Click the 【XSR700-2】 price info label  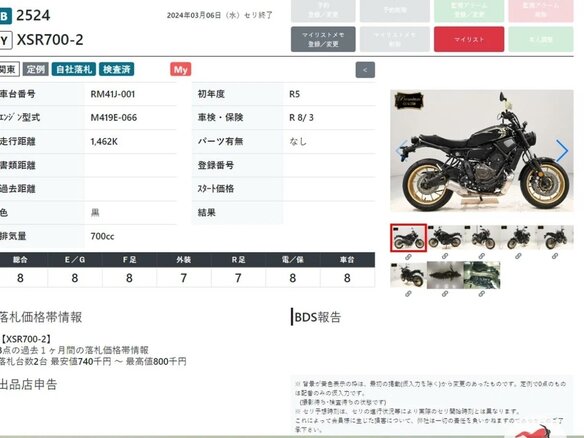[25, 339]
